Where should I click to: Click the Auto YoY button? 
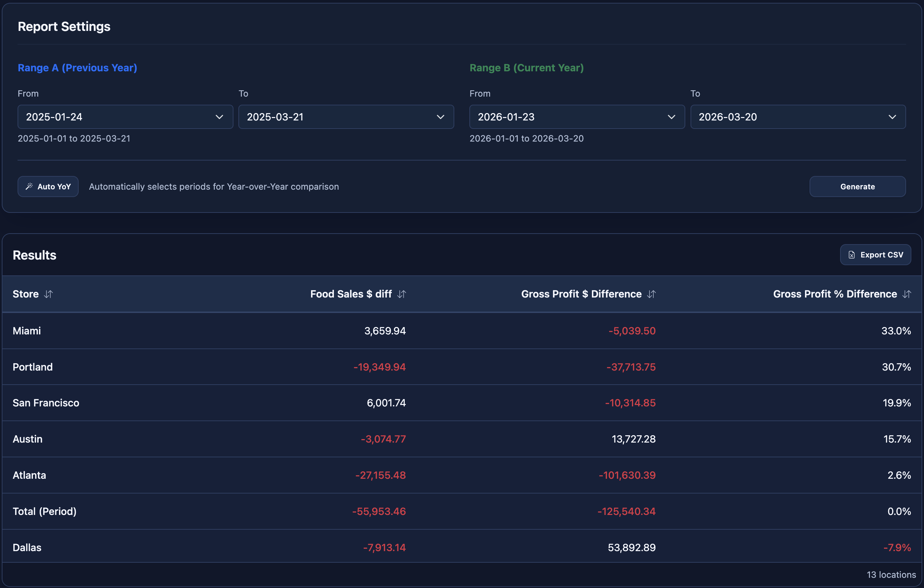tap(48, 187)
